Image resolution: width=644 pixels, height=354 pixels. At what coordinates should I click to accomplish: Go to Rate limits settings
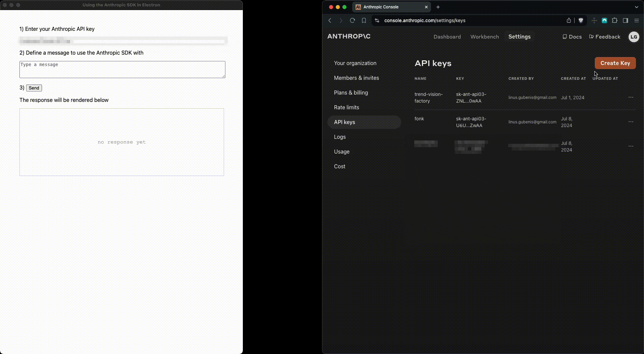coord(346,107)
